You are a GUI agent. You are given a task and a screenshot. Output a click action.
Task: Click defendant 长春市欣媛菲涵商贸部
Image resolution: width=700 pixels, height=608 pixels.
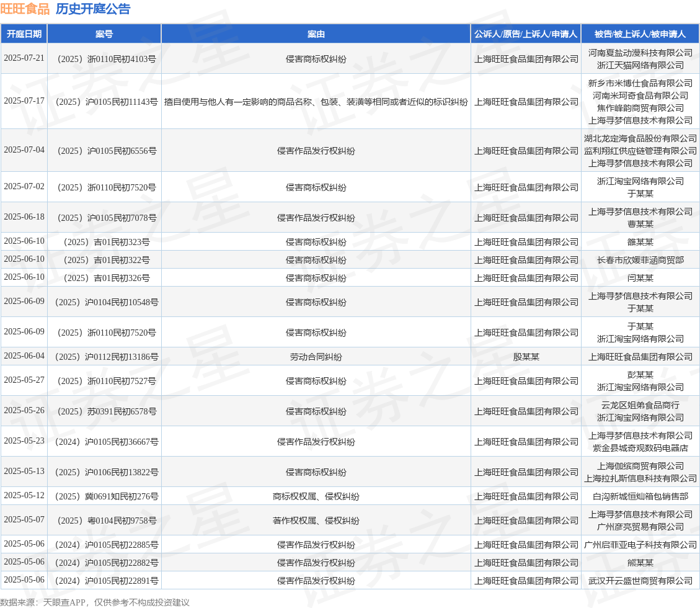click(x=640, y=260)
